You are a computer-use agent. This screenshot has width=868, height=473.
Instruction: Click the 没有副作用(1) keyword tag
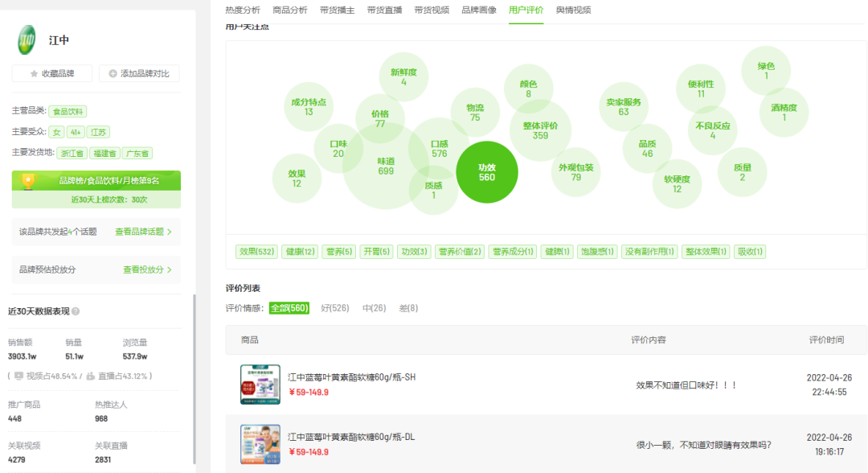point(649,252)
